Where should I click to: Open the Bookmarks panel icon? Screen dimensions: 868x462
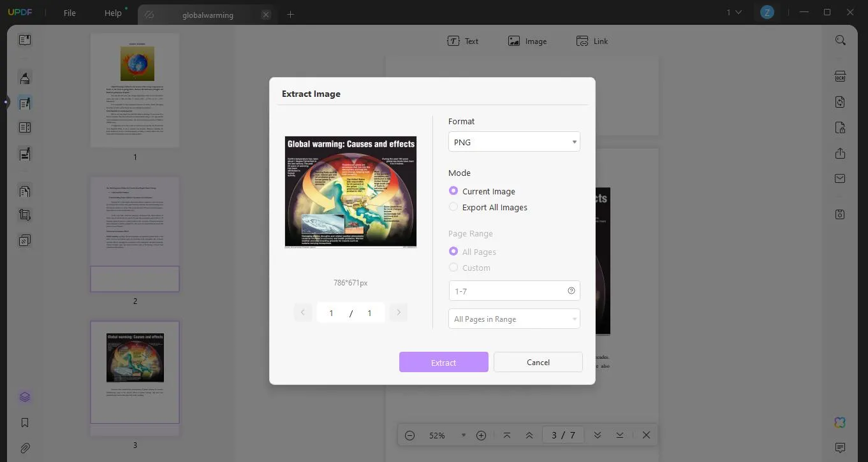25,422
